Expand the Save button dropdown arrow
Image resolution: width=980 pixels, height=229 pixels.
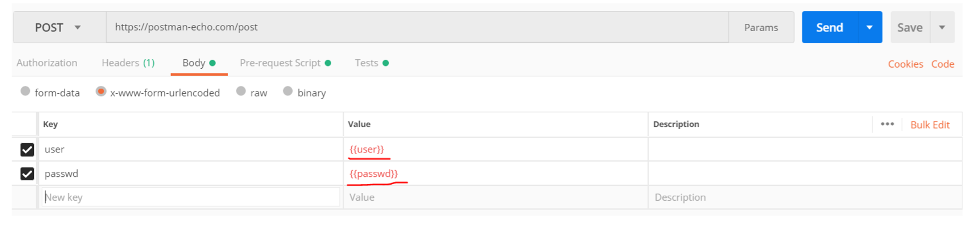[942, 28]
